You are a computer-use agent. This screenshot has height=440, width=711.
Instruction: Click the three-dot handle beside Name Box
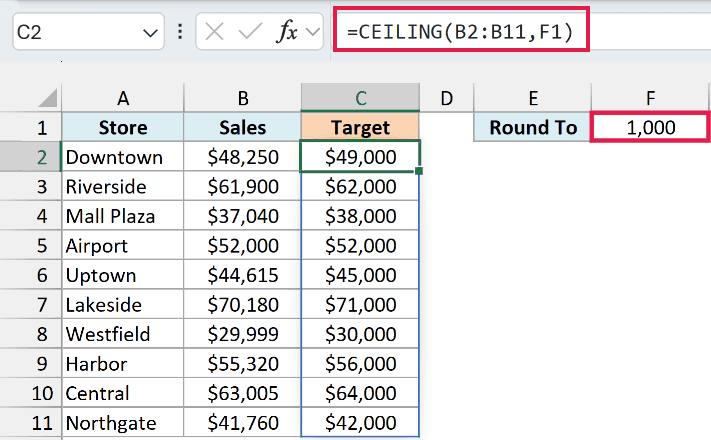click(x=180, y=32)
